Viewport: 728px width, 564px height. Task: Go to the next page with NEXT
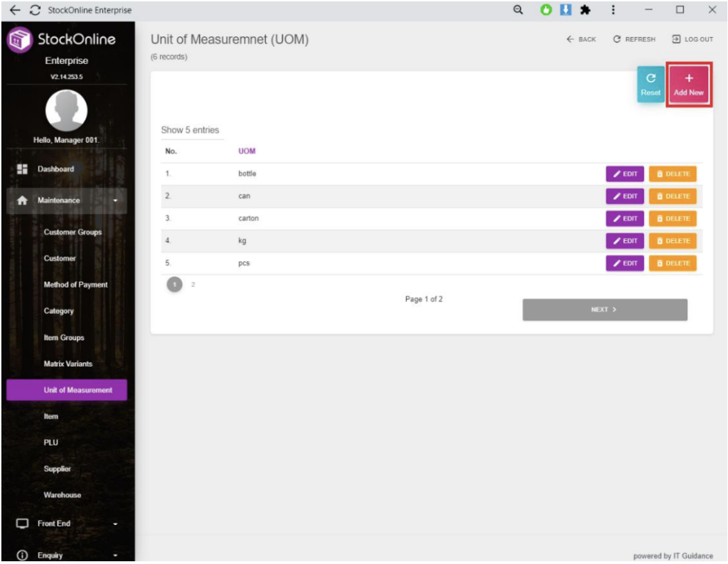pyautogui.click(x=604, y=310)
